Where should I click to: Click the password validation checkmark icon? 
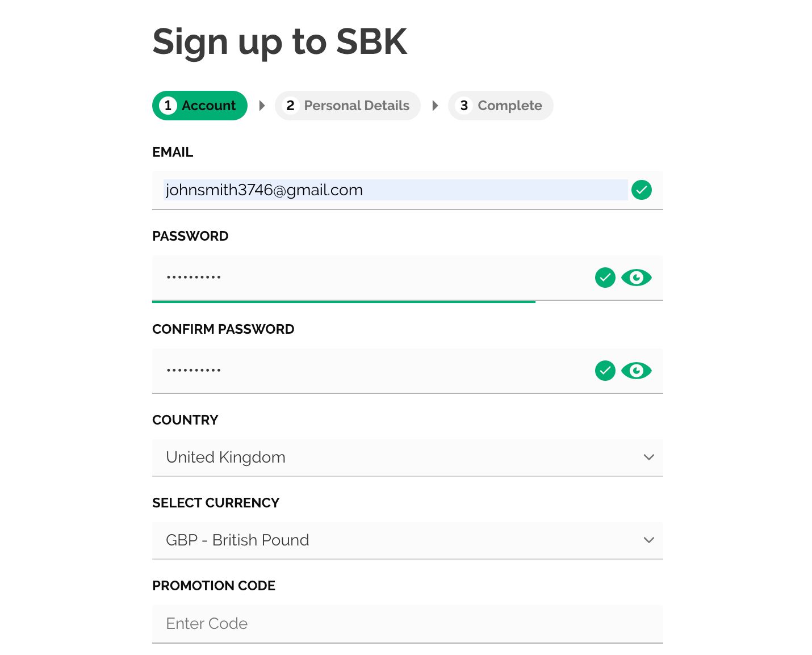point(605,278)
